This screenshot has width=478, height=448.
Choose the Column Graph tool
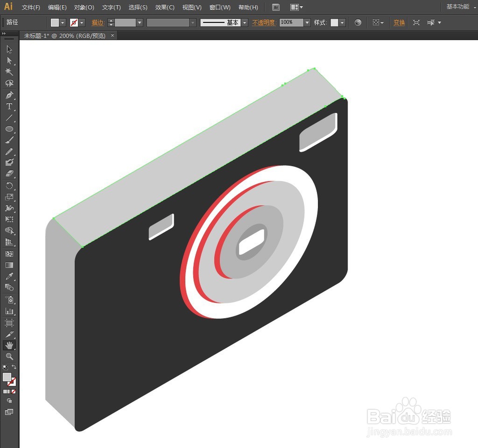pos(9,311)
